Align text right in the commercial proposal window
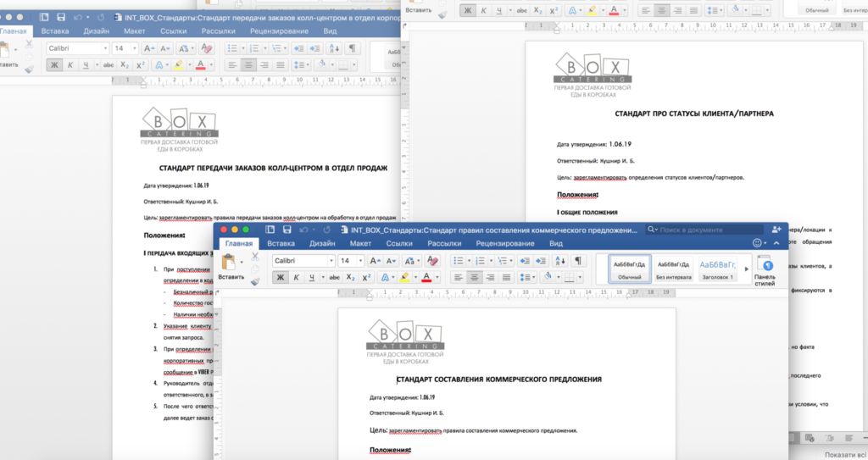Viewport: 868px width, 460px height. 491,277
